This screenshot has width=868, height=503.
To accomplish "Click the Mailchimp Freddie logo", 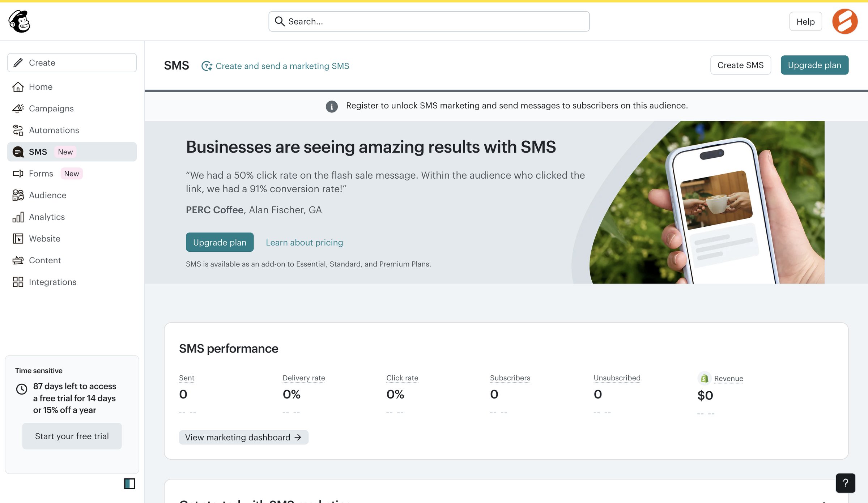I will click(x=20, y=21).
